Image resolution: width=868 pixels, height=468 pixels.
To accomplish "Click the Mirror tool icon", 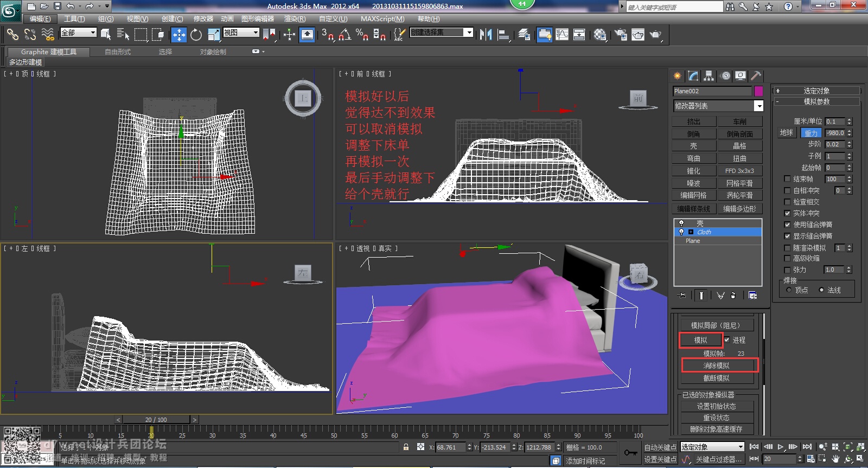I will click(x=486, y=35).
